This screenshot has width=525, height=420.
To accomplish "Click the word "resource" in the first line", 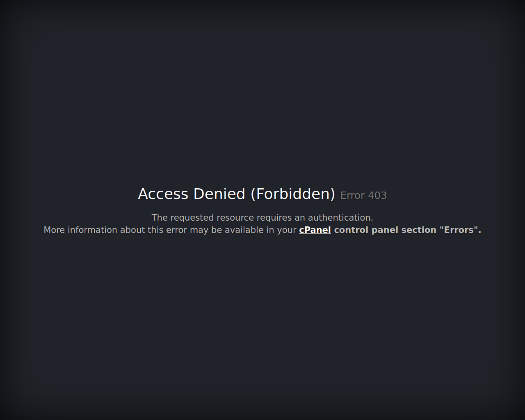I will [235, 218].
